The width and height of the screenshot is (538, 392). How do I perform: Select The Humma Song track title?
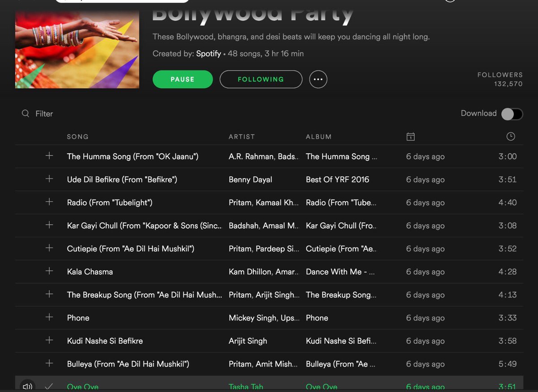[133, 156]
